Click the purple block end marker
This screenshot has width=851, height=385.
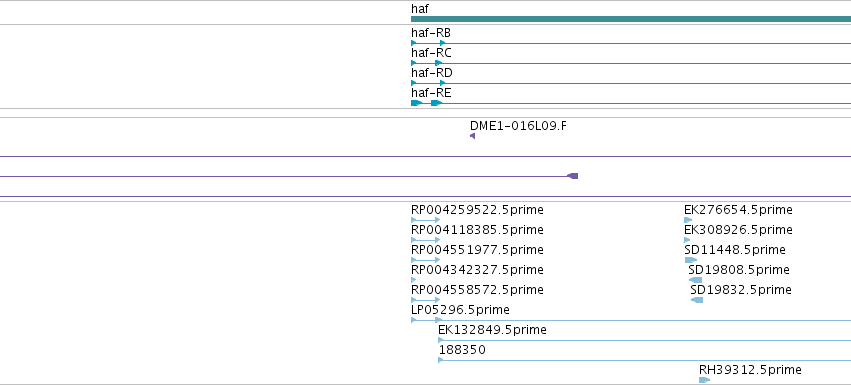573,176
